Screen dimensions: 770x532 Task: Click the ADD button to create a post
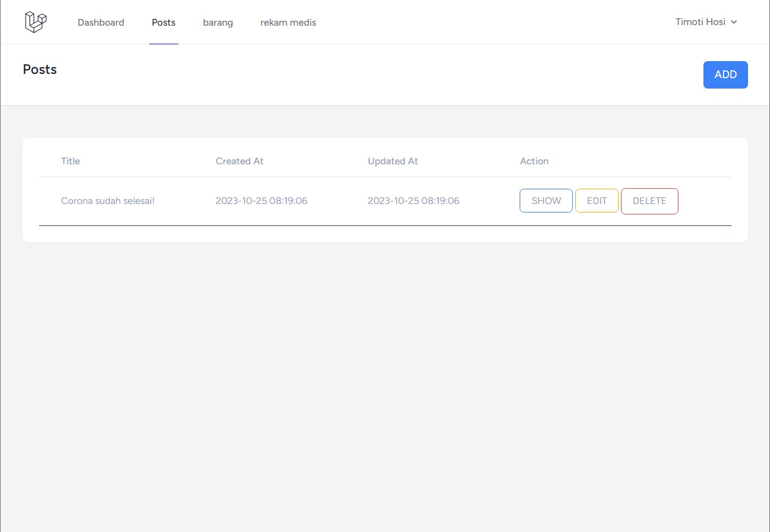725,74
